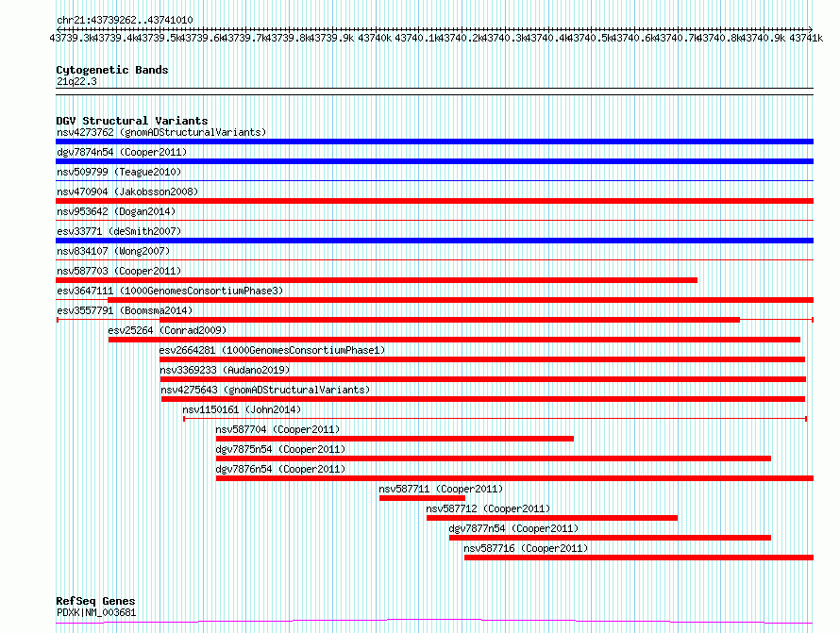Select nsv587716 (Cooper2011) label
Screen dimensions: 840x633
pyautogui.click(x=526, y=548)
